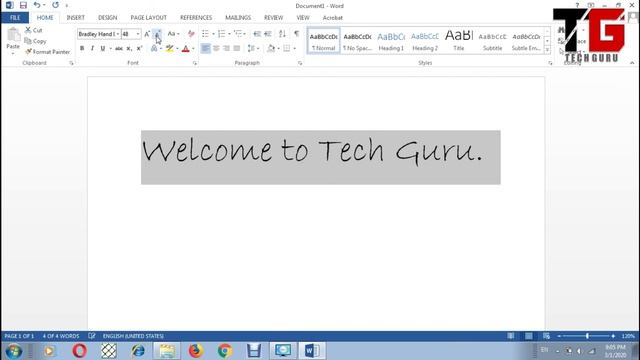Redo the last action
The image size is (640, 360).
(56, 5)
